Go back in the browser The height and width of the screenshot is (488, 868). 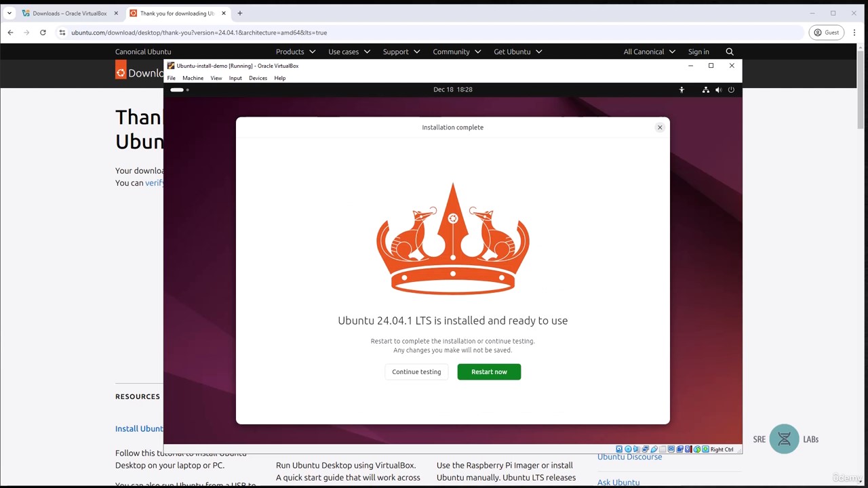(10, 33)
